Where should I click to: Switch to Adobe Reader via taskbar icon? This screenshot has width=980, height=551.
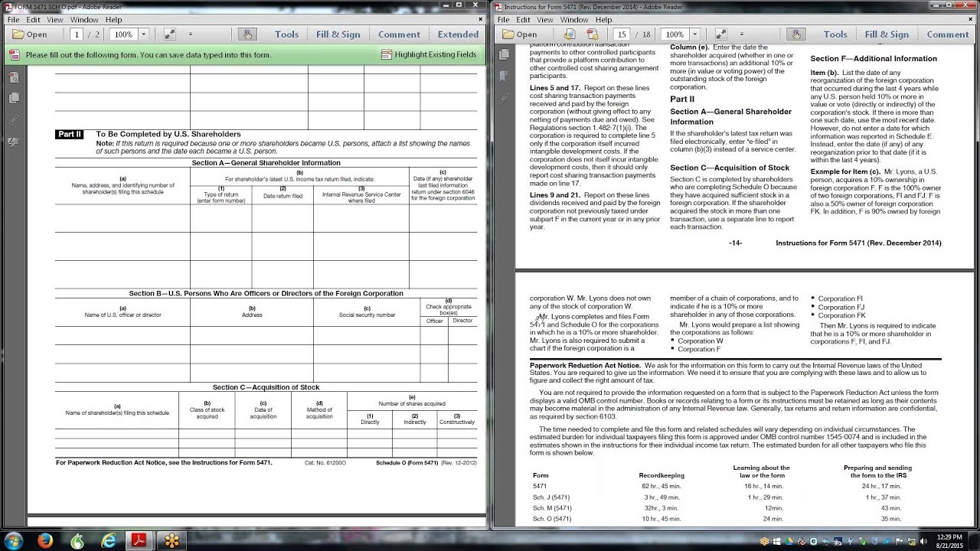point(139,540)
